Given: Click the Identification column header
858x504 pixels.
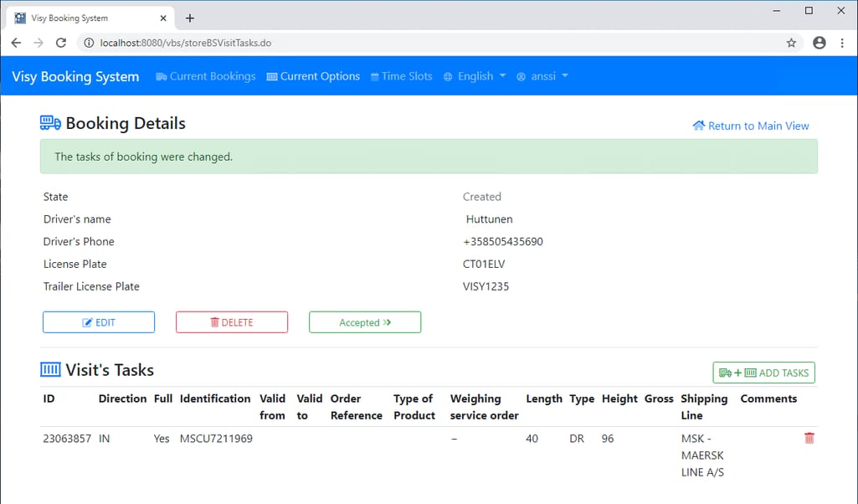Looking at the screenshot, I should [x=215, y=399].
